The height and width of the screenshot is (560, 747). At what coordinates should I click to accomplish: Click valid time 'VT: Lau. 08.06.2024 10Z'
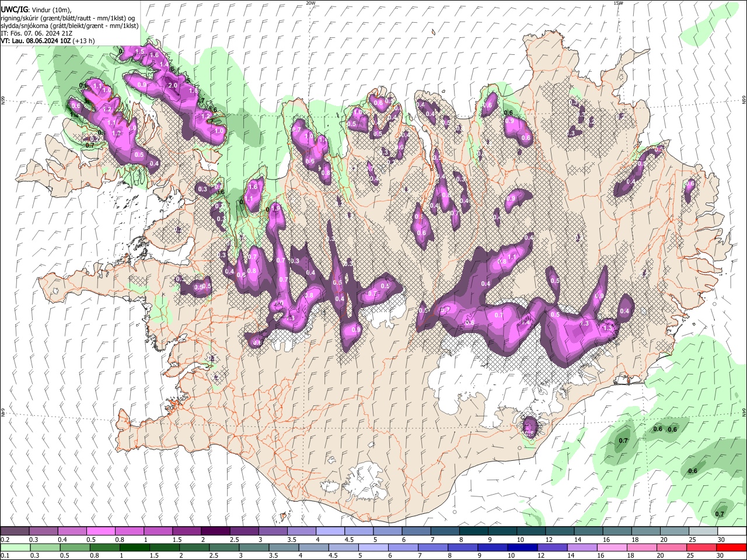[35, 41]
